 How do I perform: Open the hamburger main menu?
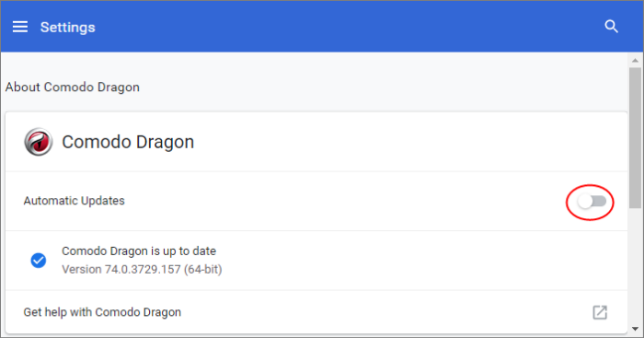pos(19,27)
